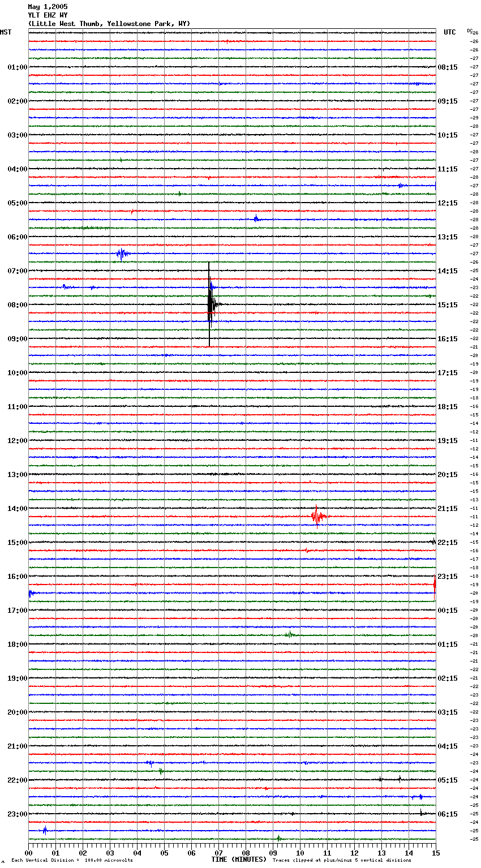Image resolution: width=481 pixels, height=868 pixels.
Task: Select the 16:00 MST row label
Action: point(17,577)
